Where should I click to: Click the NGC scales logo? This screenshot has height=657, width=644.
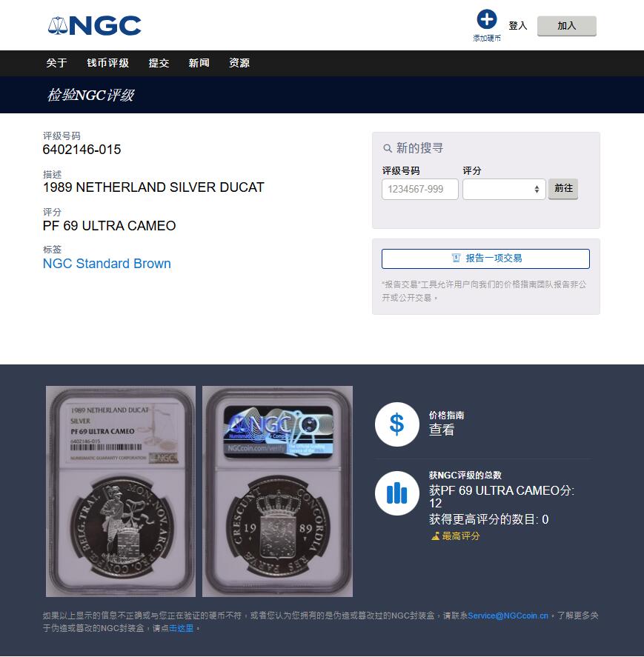point(94,26)
